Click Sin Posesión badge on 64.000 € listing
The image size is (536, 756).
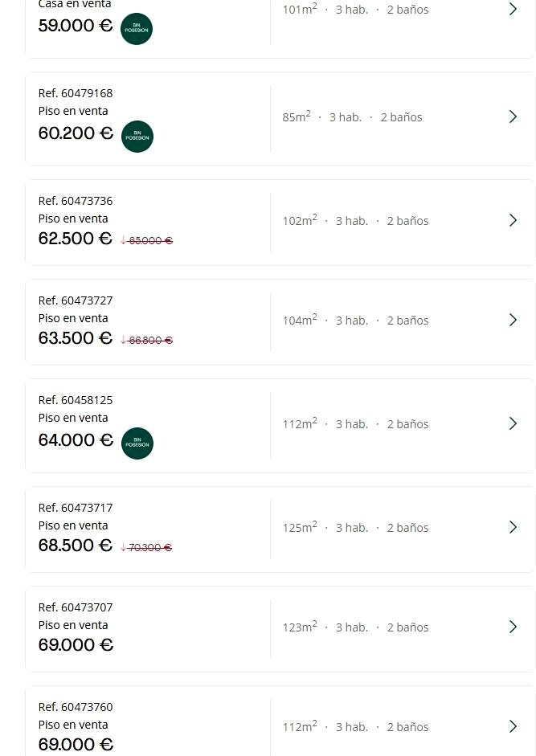coord(137,443)
